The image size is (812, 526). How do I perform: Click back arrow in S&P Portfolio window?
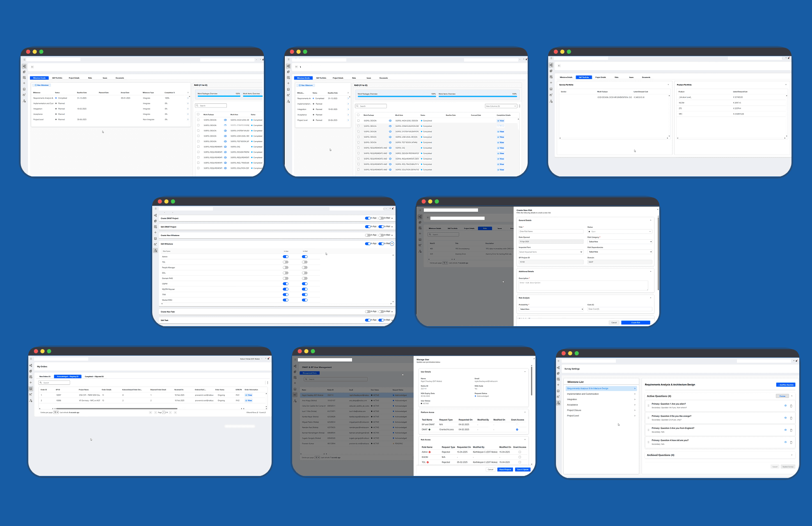click(559, 66)
